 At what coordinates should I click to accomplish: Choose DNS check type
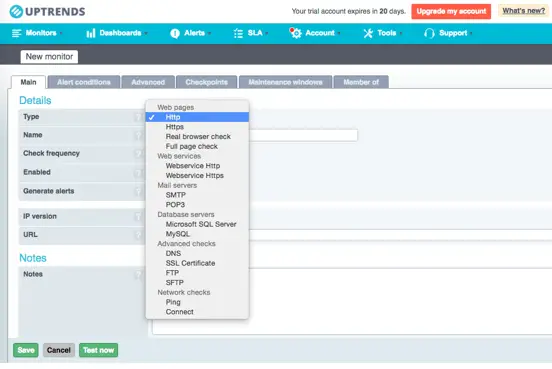click(x=197, y=254)
